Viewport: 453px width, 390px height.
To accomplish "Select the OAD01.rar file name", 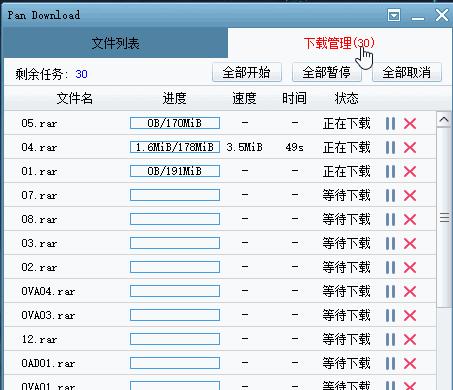I will [48, 364].
